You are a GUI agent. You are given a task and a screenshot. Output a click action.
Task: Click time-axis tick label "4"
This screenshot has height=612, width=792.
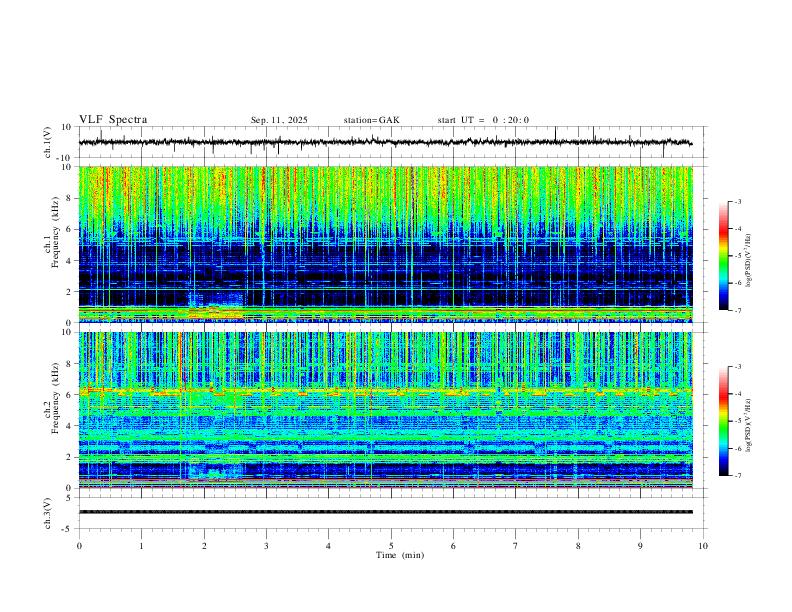[328, 546]
